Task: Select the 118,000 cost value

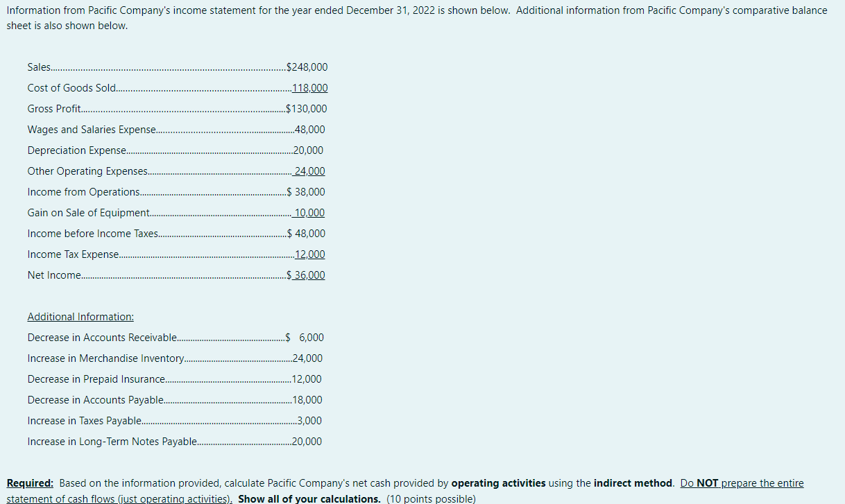Action: [x=309, y=88]
